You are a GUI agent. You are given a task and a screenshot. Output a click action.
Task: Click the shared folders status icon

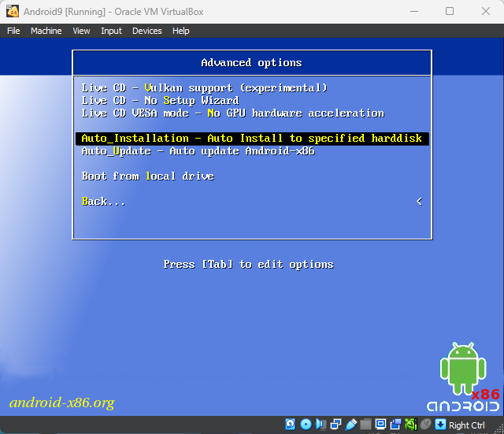pos(365,425)
